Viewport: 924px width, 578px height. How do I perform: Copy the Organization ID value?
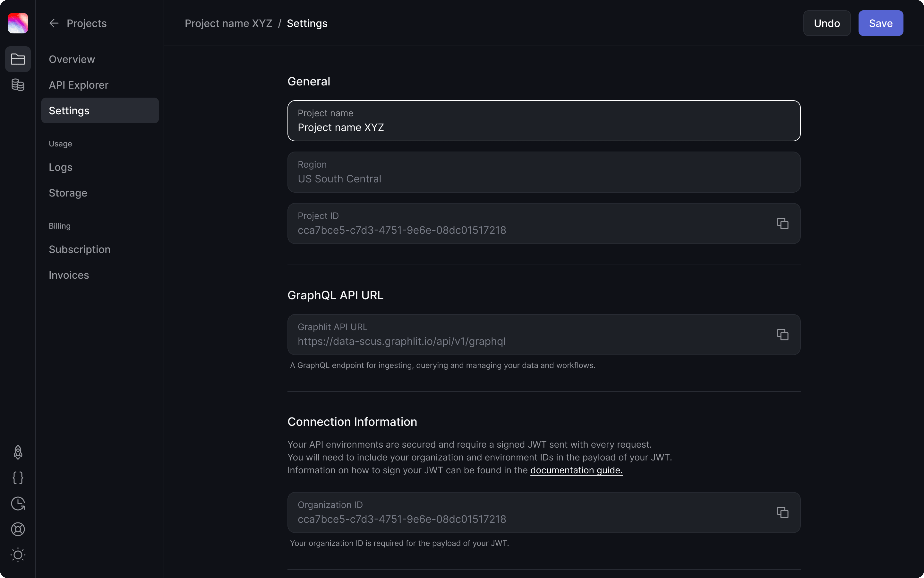pos(783,512)
